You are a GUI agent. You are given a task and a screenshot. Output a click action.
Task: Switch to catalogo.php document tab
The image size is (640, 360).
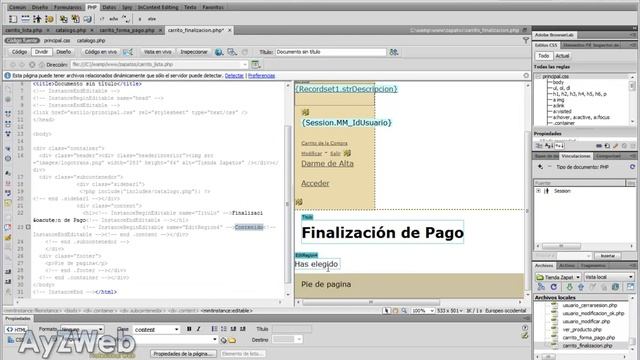[x=71, y=30]
